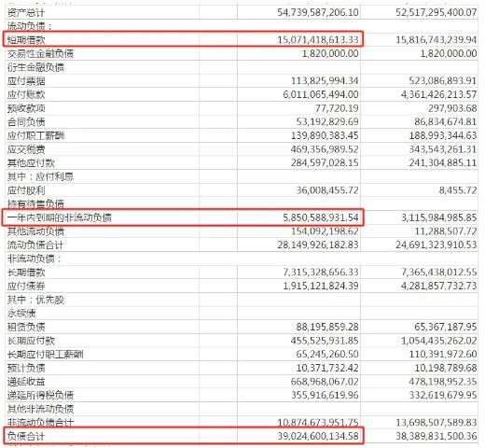The height and width of the screenshot is (448, 485).
Task: Select the 交易性金融负债 label cell
Action: (x=103, y=53)
